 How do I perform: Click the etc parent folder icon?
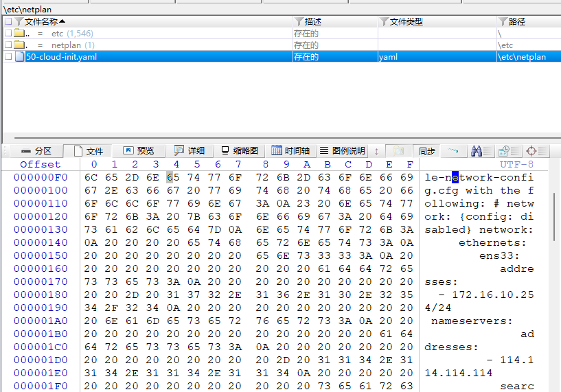tap(19, 33)
